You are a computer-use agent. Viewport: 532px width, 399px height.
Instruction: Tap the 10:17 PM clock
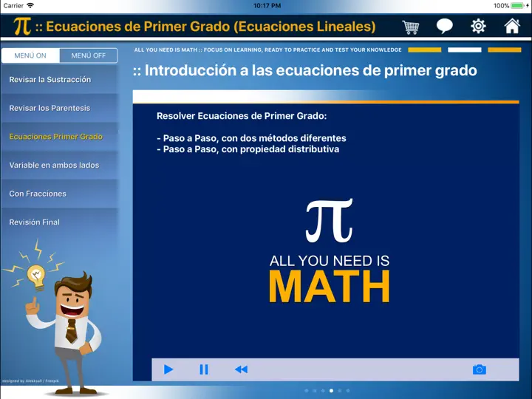tap(267, 6)
